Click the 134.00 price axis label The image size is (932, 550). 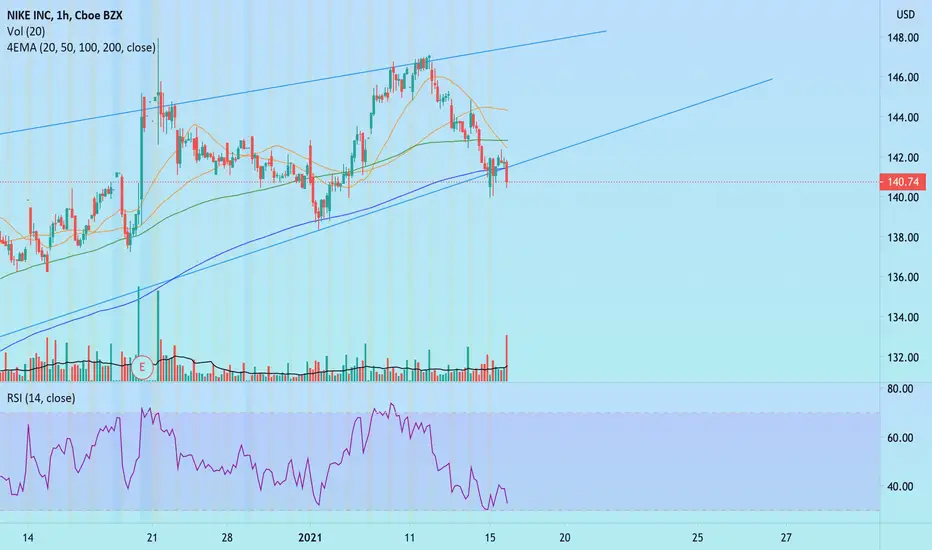coord(903,318)
